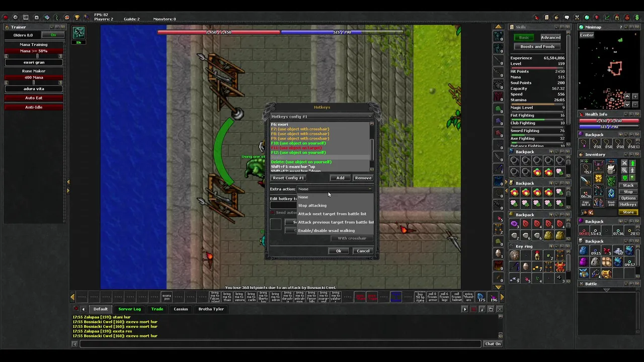Click minimap Center button
This screenshot has height=362, width=644.
[587, 35]
